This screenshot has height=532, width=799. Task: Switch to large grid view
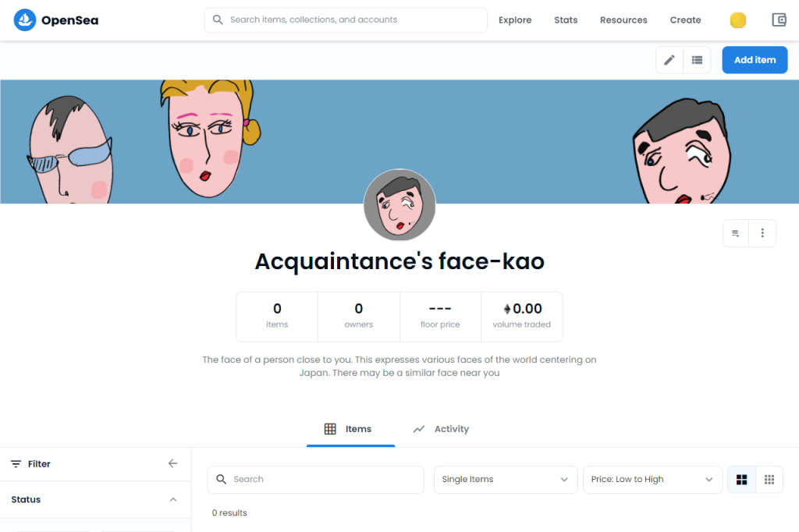741,480
